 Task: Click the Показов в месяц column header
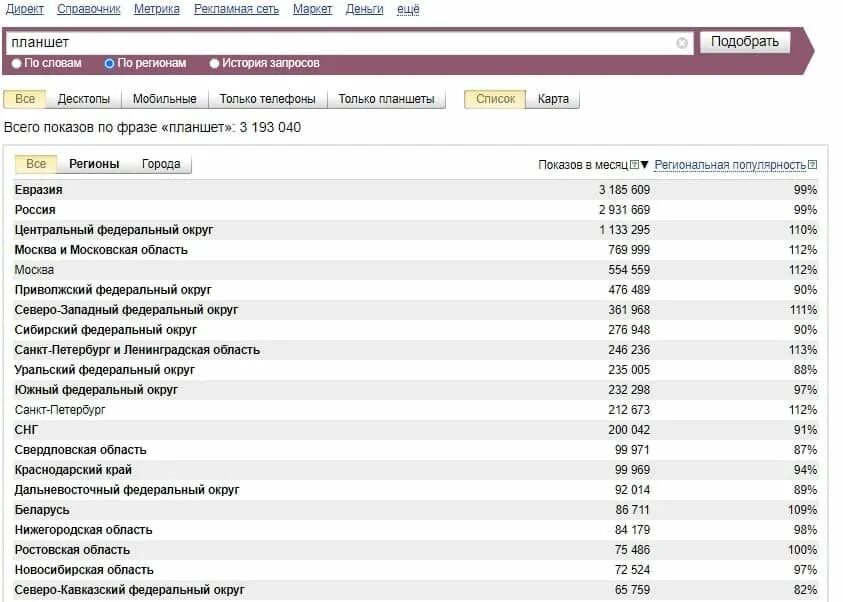click(x=583, y=165)
